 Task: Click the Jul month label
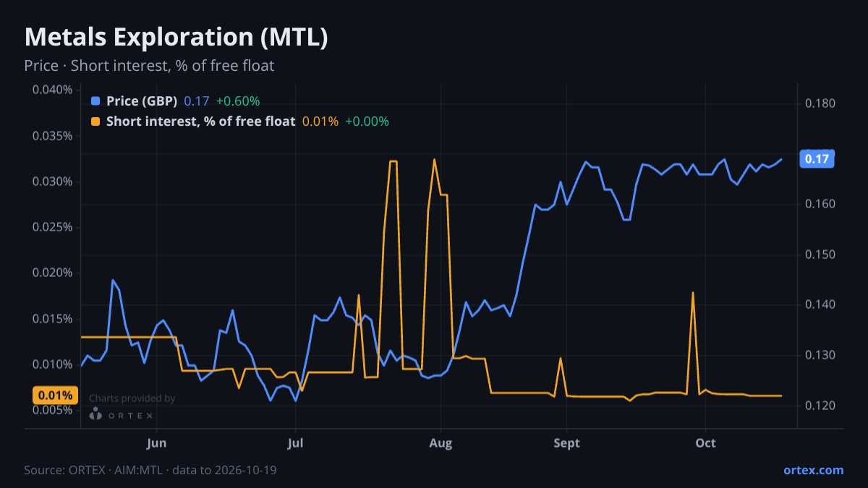pos(294,443)
